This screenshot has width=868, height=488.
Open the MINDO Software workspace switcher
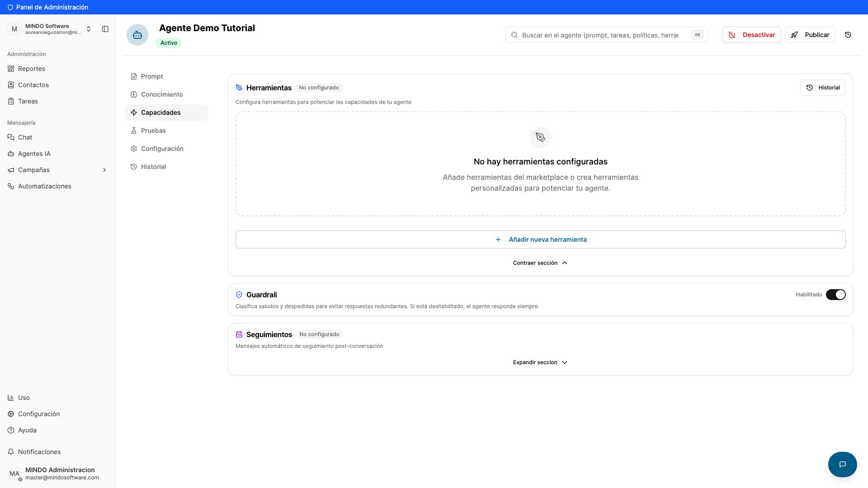click(50, 29)
